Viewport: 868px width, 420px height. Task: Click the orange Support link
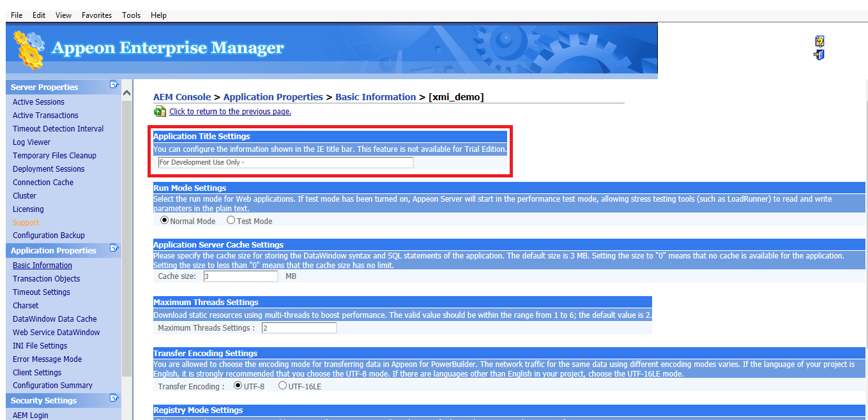pyautogui.click(x=26, y=223)
